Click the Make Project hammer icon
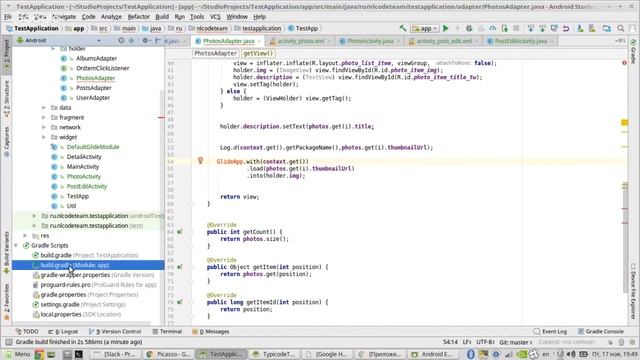Image resolution: width=640 pixels, height=360 pixels. point(403,28)
